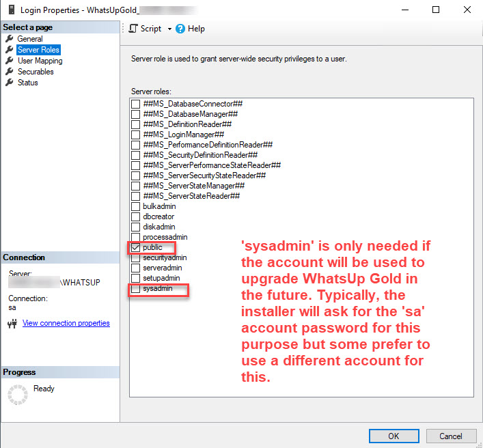483x448 pixels.
Task: Check the ##MS_SecurityDefinitionReader## role
Action: coord(135,155)
